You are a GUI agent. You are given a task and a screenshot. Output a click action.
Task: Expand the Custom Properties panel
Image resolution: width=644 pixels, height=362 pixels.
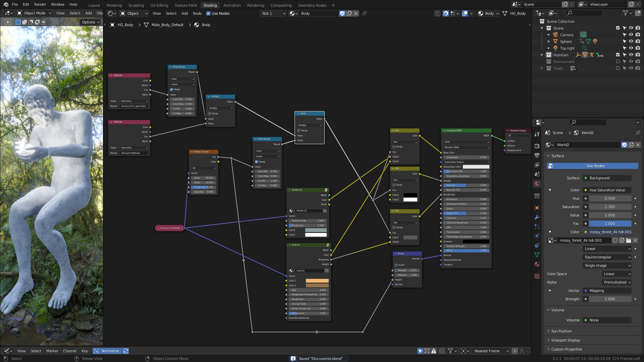(567, 349)
